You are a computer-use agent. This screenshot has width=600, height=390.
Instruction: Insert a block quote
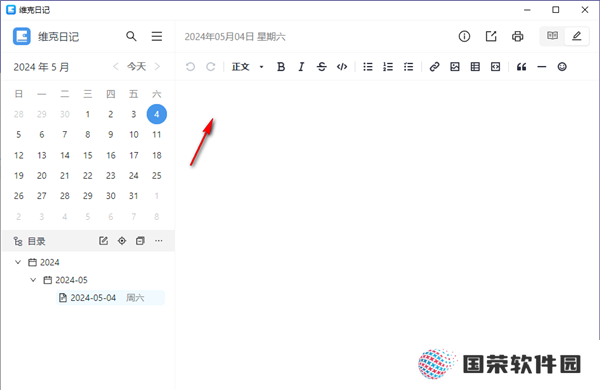pos(521,67)
